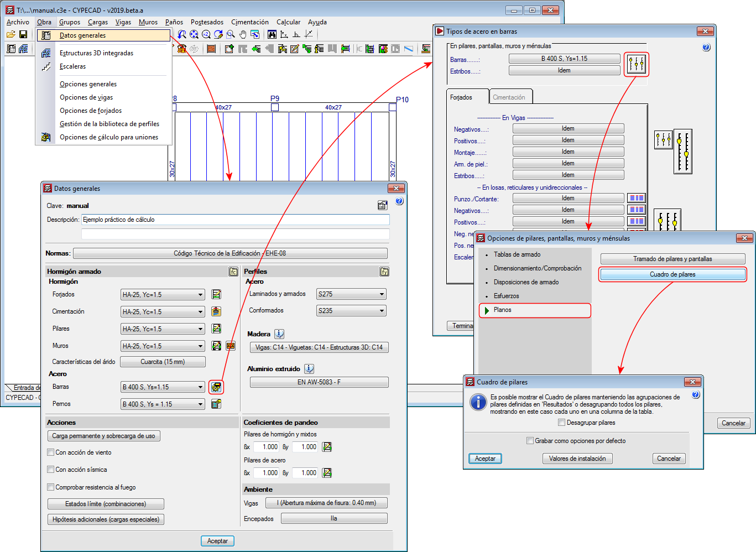Open Laminados y armados steel dropdown
The width and height of the screenshot is (756, 552).
pos(351,294)
